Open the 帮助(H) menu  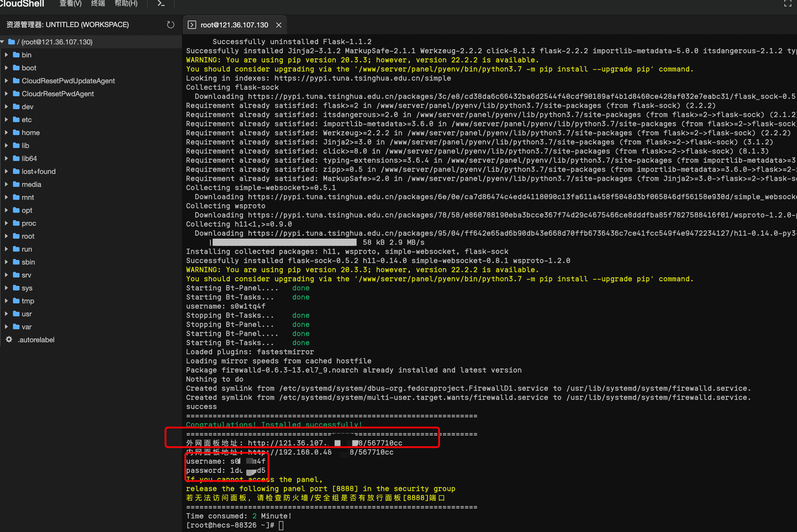tap(126, 4)
